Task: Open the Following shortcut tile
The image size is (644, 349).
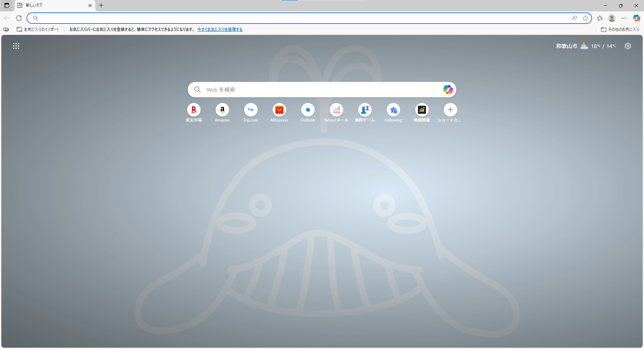Action: [393, 110]
